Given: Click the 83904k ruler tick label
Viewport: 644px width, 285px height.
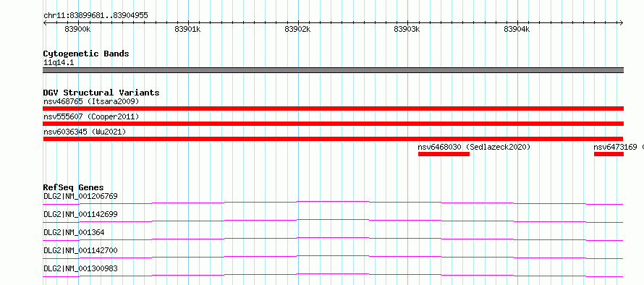Looking at the screenshot, I should [x=517, y=29].
